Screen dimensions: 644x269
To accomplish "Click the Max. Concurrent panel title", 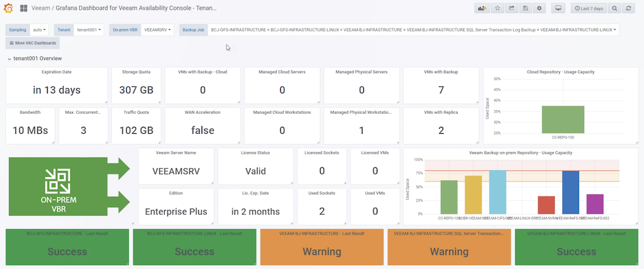I will (x=83, y=112).
